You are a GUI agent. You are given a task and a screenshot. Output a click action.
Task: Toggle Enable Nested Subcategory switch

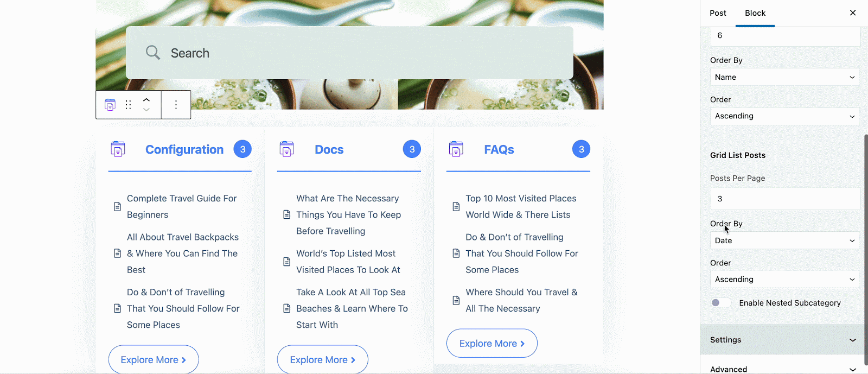tap(721, 303)
